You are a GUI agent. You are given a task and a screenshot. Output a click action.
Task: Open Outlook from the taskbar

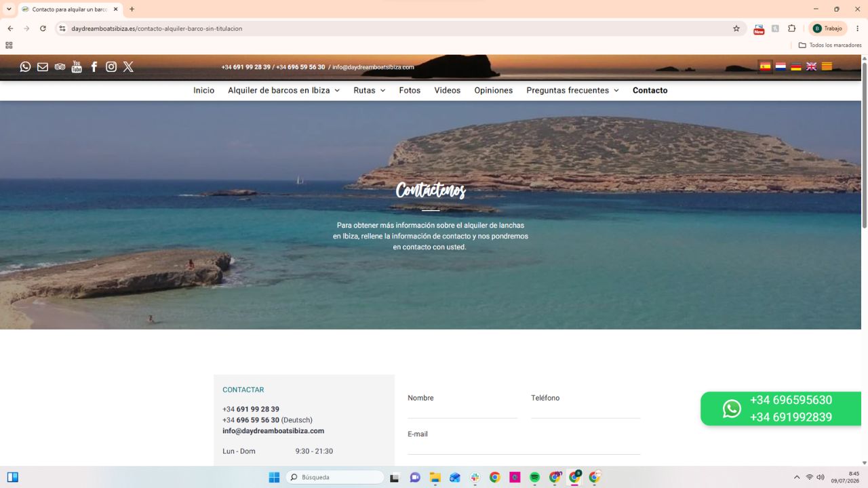tap(455, 477)
